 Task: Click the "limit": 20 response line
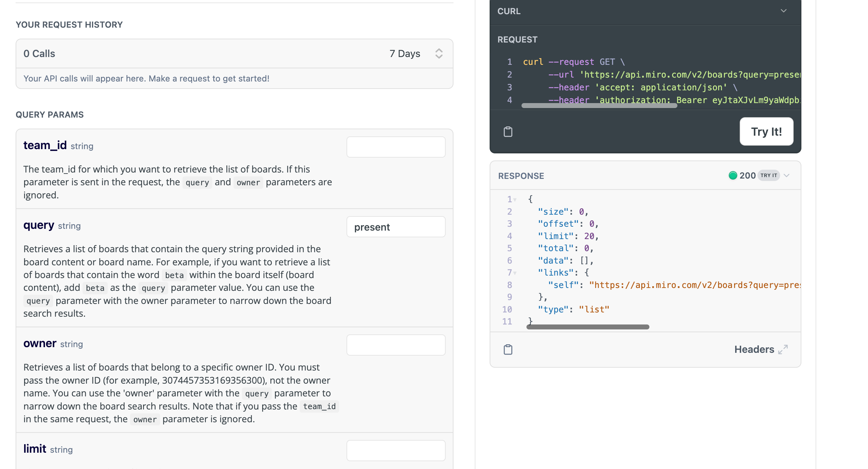pyautogui.click(x=568, y=236)
